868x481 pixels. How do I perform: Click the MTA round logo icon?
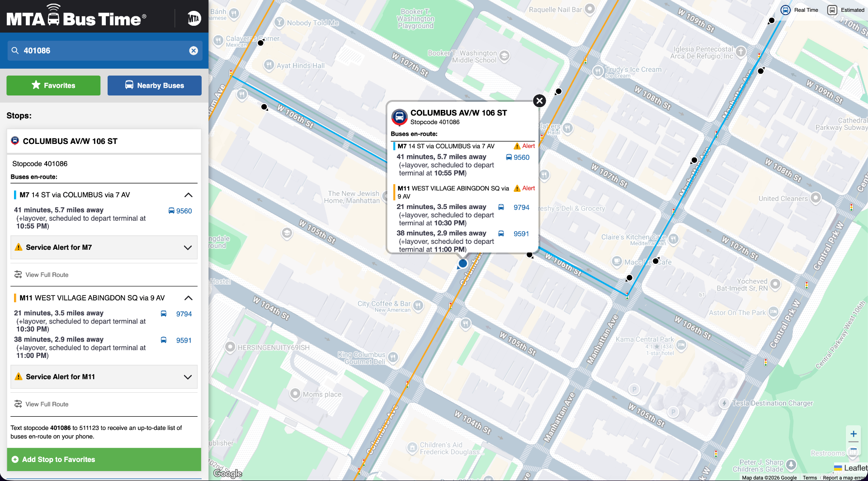coord(194,18)
